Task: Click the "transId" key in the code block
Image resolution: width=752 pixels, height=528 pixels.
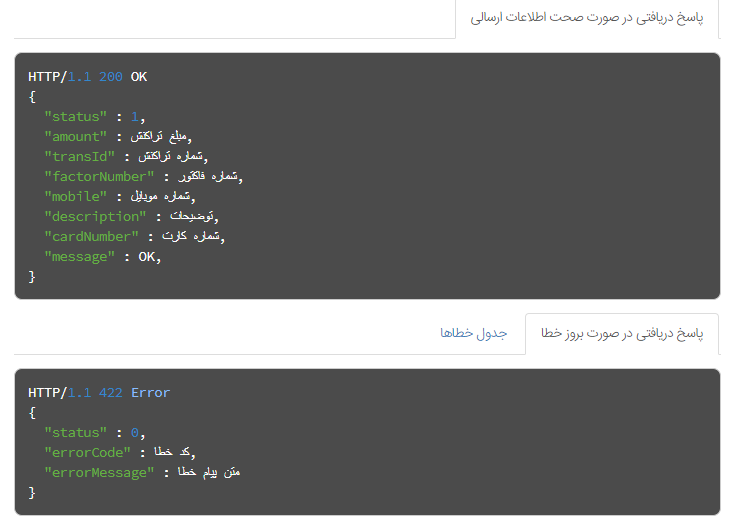Action: (x=80, y=157)
